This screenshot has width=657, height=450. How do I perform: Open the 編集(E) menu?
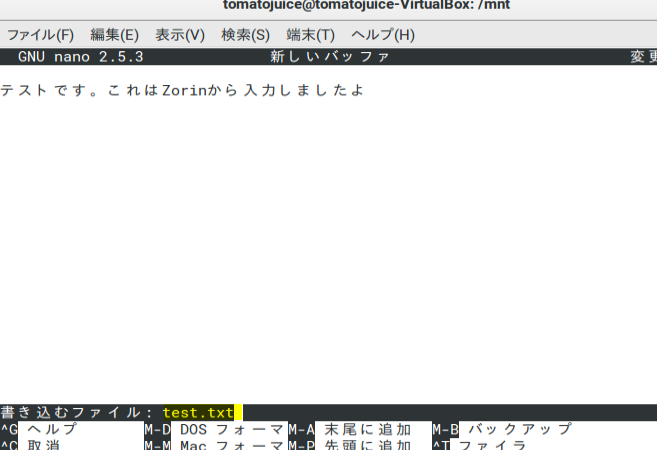pos(114,35)
